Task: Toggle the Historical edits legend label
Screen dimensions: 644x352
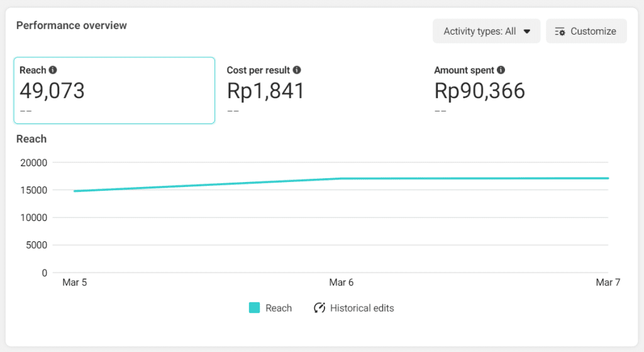Action: (362, 308)
